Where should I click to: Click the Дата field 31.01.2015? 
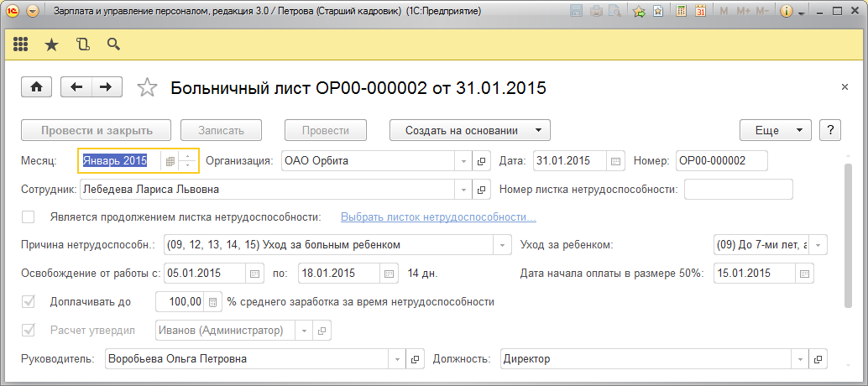pyautogui.click(x=570, y=161)
